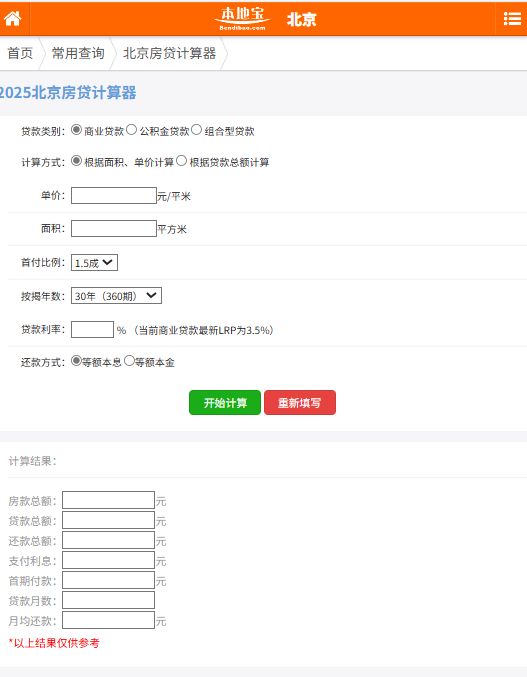Click the home icon in orange header
Viewport: 527px width, 677px height.
point(13,19)
